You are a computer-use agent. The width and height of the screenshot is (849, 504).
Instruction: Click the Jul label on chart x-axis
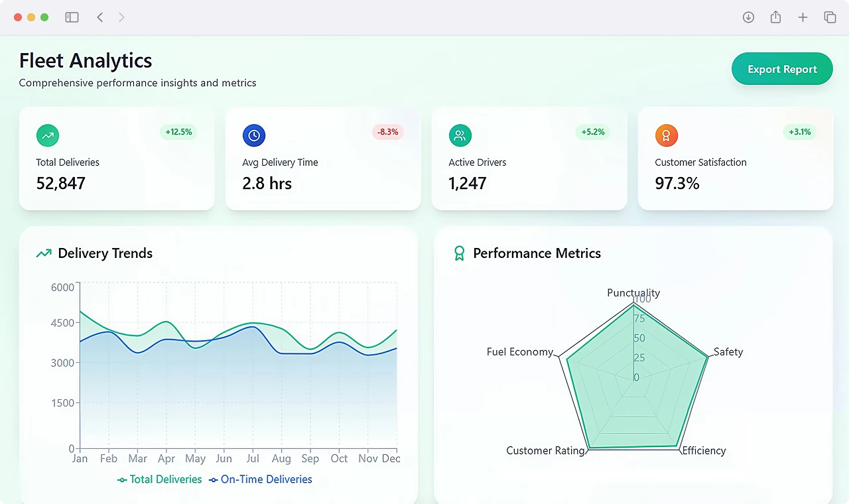coord(253,458)
